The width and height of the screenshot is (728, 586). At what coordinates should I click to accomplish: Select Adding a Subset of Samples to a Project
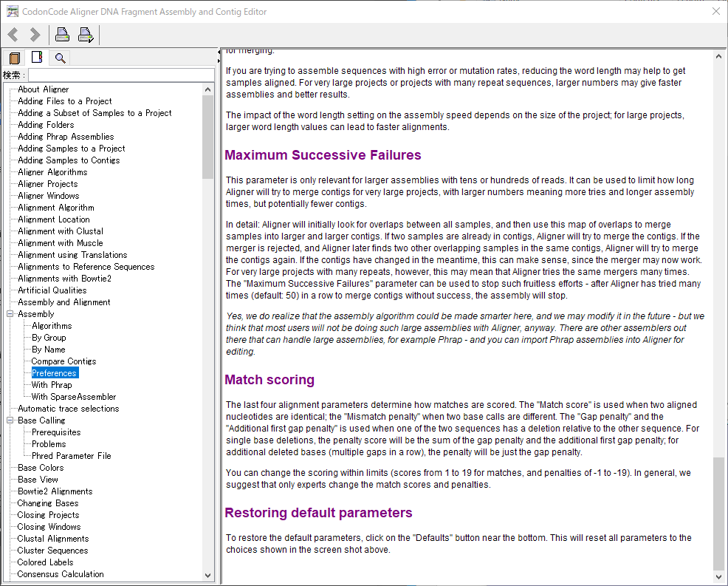pos(95,113)
